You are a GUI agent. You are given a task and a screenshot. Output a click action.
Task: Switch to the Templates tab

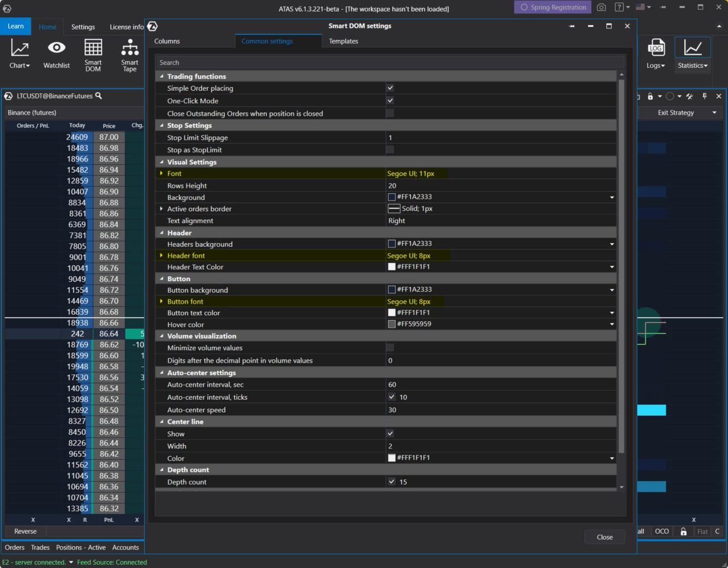343,41
